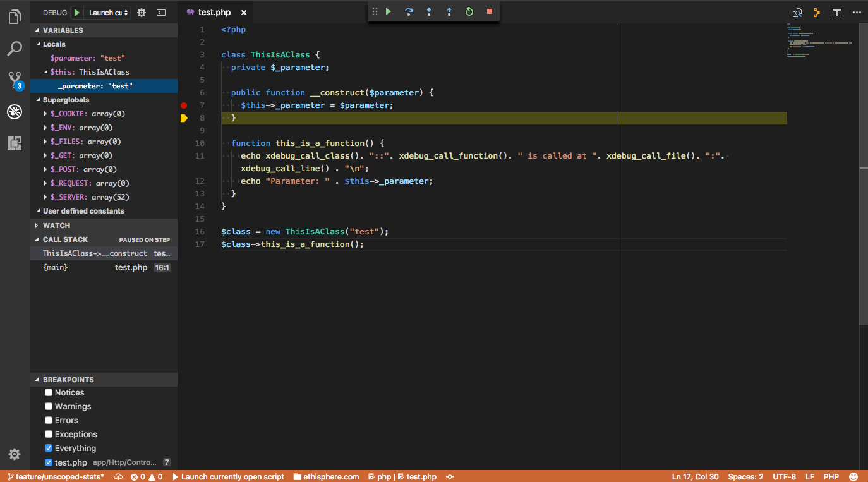Collapse the $this: ThisIsAClass node
The image size is (868, 482).
pos(104,72)
